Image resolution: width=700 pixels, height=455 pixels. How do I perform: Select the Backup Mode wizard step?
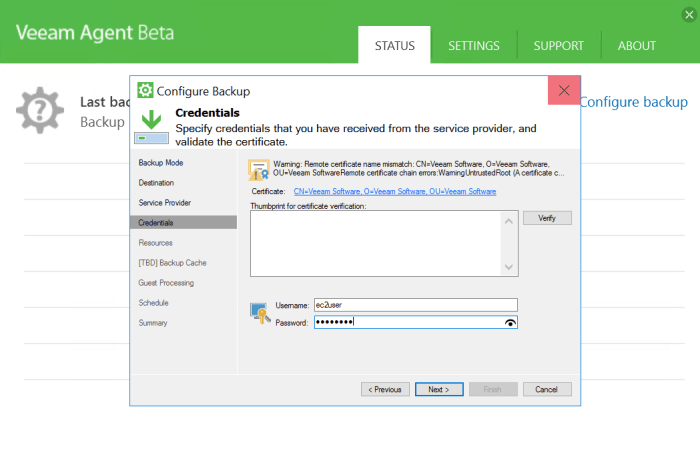(x=161, y=163)
